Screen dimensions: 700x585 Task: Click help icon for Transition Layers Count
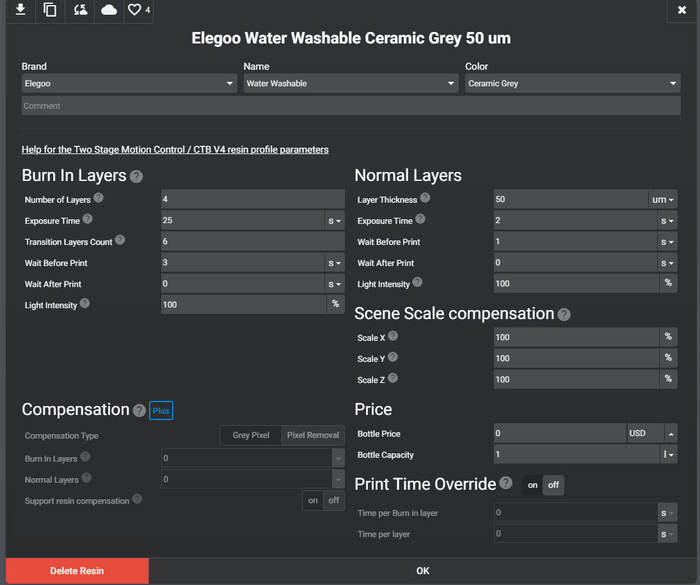[120, 239]
